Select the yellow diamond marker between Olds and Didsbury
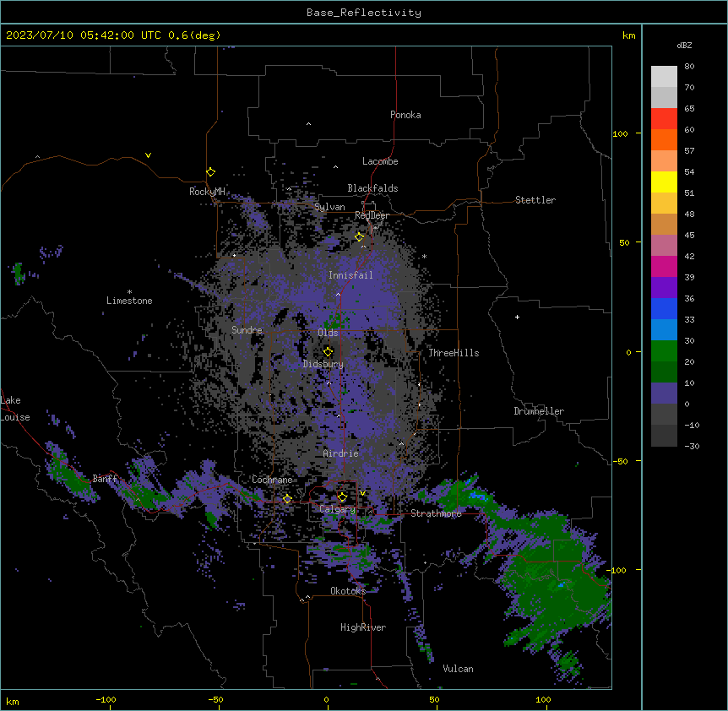 pos(328,351)
